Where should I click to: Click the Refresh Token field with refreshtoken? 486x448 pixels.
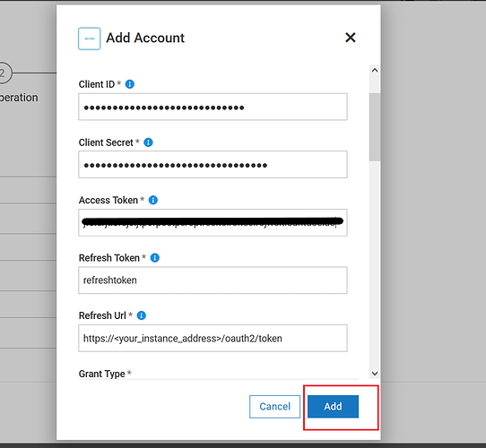point(213,280)
